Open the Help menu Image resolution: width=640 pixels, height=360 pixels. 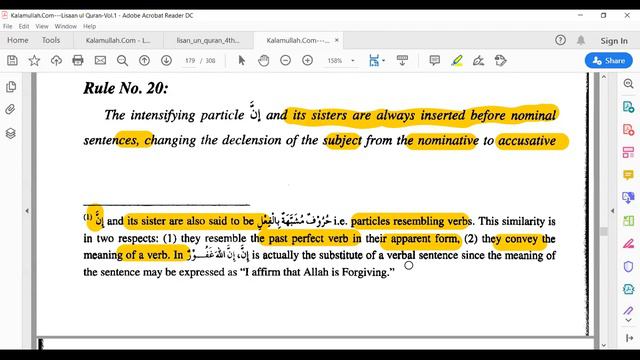pos(89,26)
